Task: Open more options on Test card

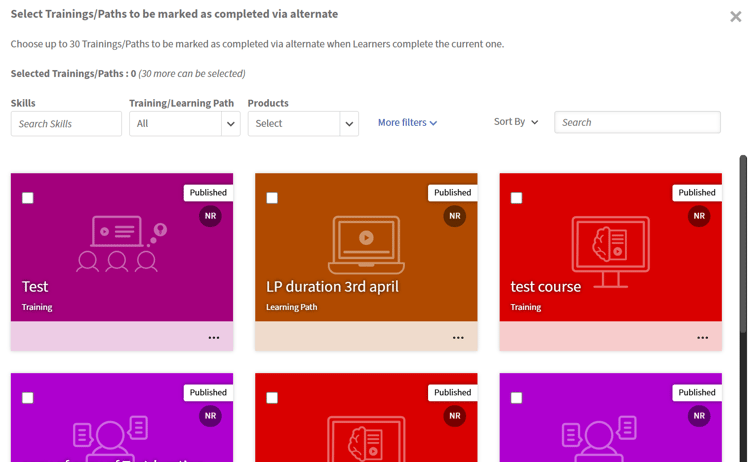Action: [x=214, y=338]
